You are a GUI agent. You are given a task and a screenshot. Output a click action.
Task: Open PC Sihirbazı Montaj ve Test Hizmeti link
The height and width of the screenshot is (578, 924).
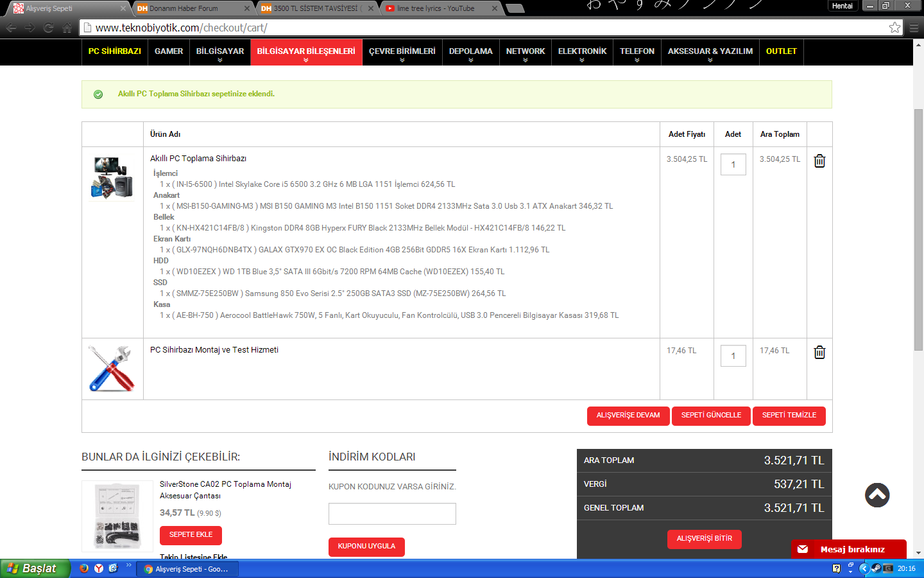coord(214,350)
